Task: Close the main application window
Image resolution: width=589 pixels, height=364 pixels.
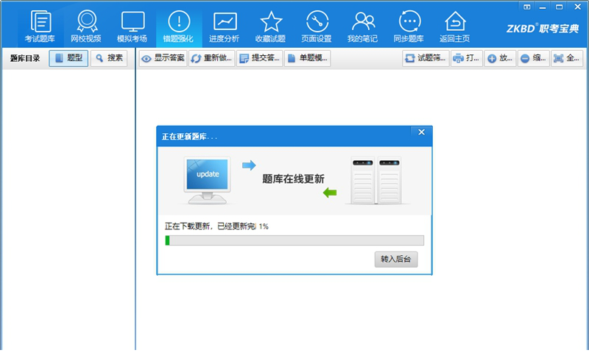Action: click(x=578, y=7)
